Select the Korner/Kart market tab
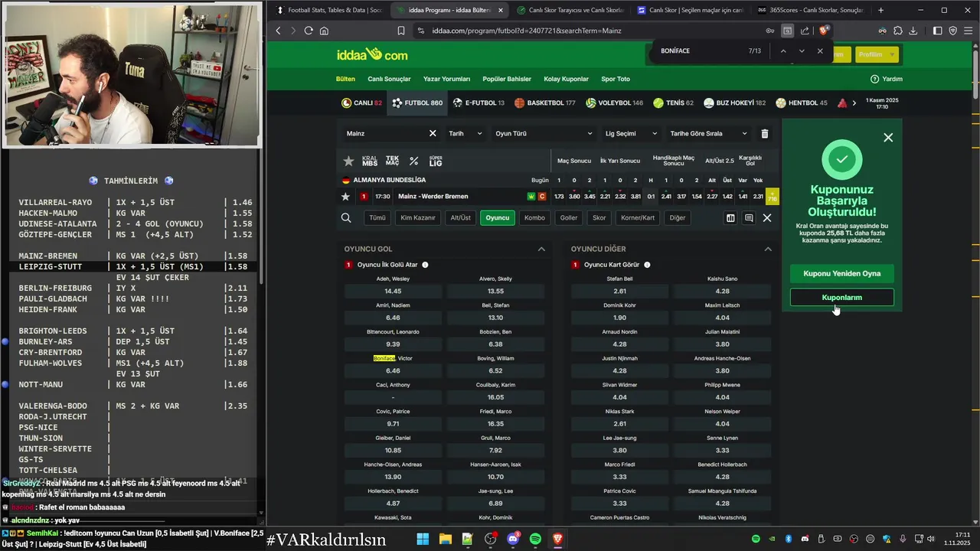 638,218
